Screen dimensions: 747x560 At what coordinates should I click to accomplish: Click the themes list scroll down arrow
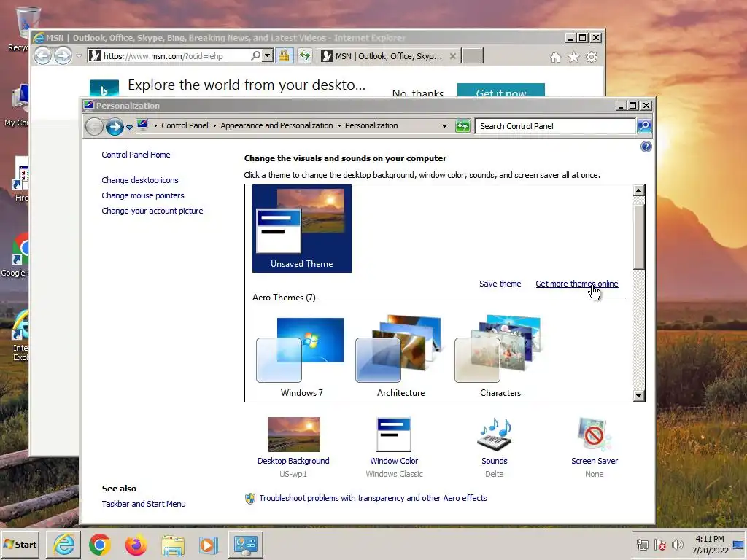(x=639, y=396)
